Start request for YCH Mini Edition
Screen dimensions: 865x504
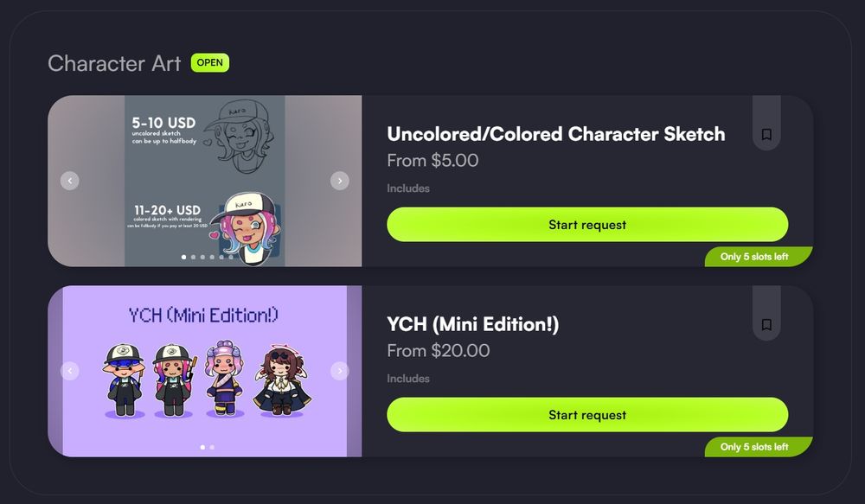pyautogui.click(x=587, y=415)
